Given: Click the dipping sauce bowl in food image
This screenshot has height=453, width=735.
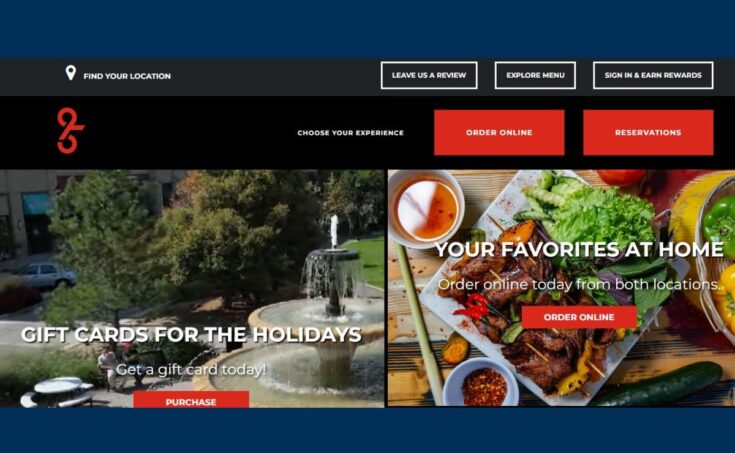Looking at the screenshot, I should coord(426,206).
